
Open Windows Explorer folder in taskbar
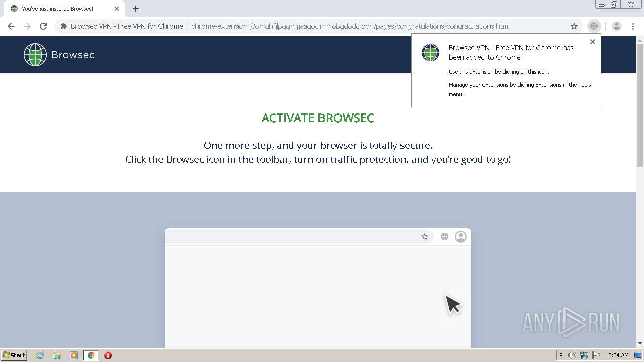click(57, 355)
